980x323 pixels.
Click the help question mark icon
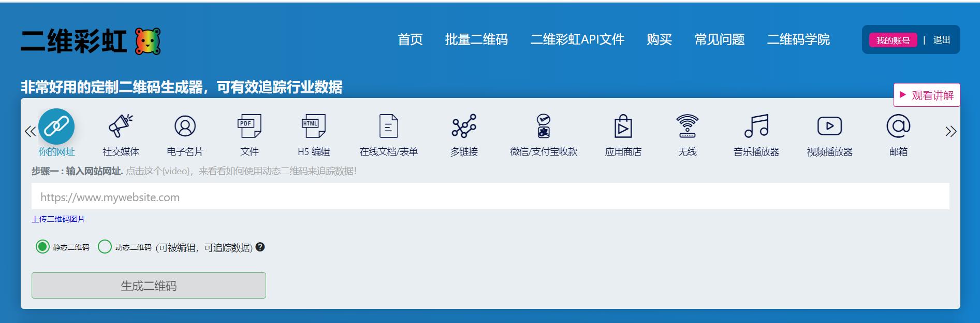pyautogui.click(x=260, y=247)
